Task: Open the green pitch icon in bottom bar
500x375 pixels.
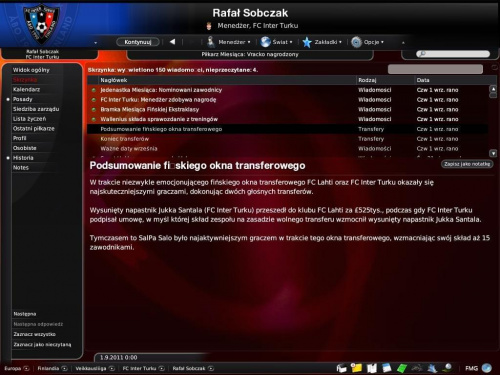Action: [402, 368]
